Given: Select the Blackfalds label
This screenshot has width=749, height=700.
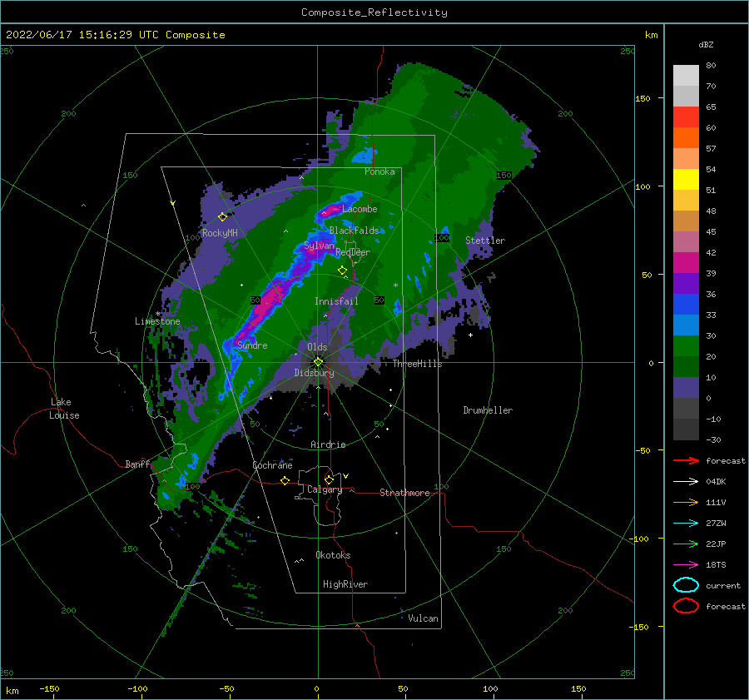Looking at the screenshot, I should pyautogui.click(x=354, y=231).
